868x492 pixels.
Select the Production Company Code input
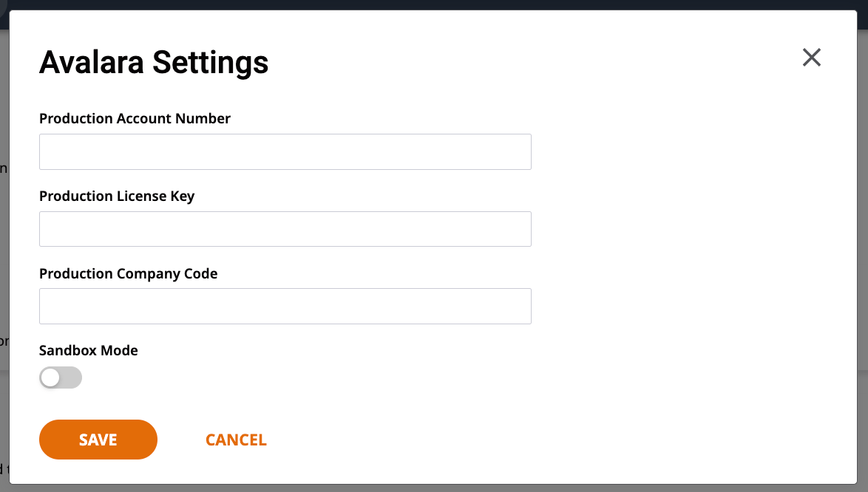pos(285,306)
